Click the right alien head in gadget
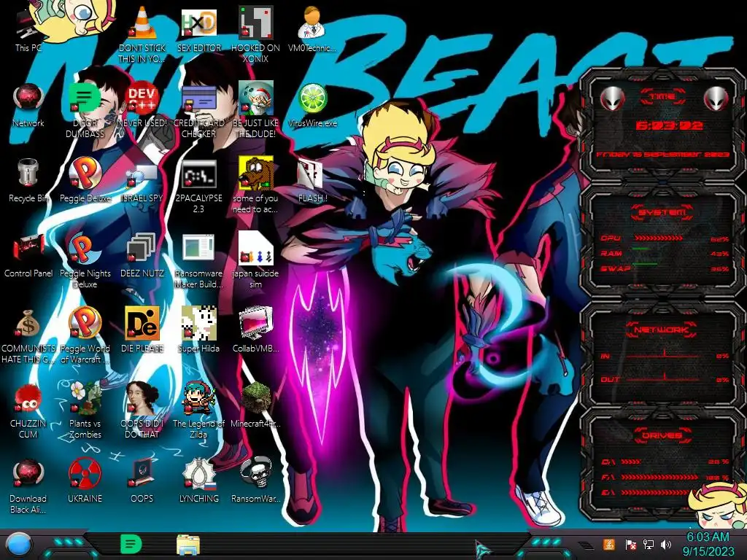Viewport: 747px width, 560px height. click(x=716, y=99)
